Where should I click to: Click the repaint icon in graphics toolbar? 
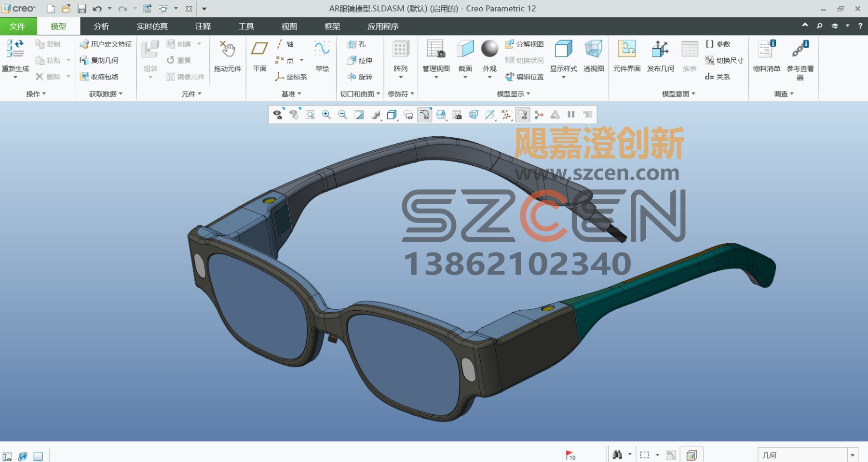pyautogui.click(x=359, y=115)
